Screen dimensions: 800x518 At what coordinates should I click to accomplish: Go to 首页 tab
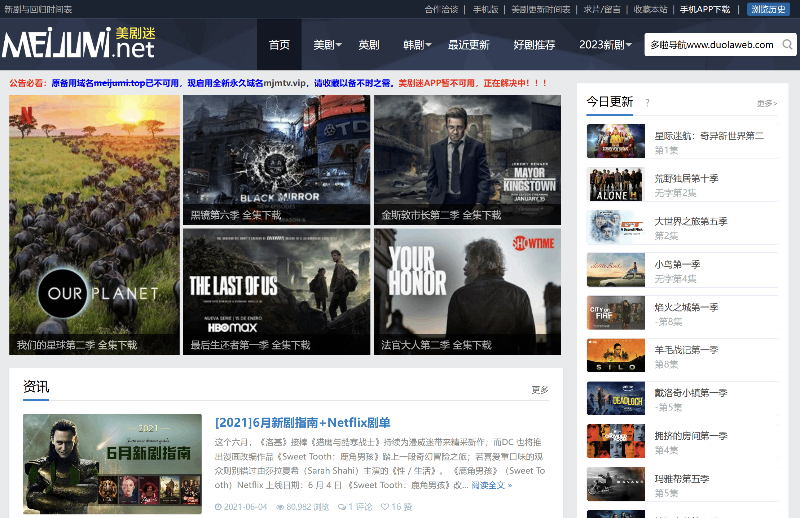click(279, 45)
